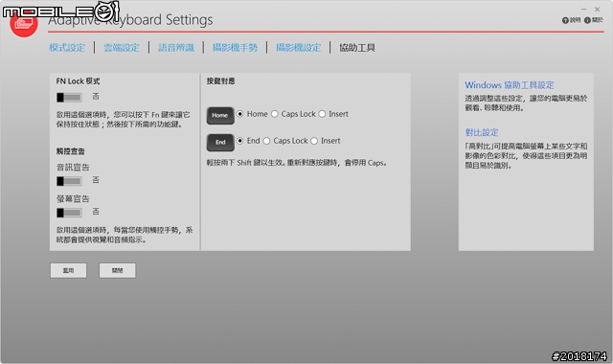The width and height of the screenshot is (613, 364).
Task: Click the Home key icon
Action: pyautogui.click(x=220, y=115)
